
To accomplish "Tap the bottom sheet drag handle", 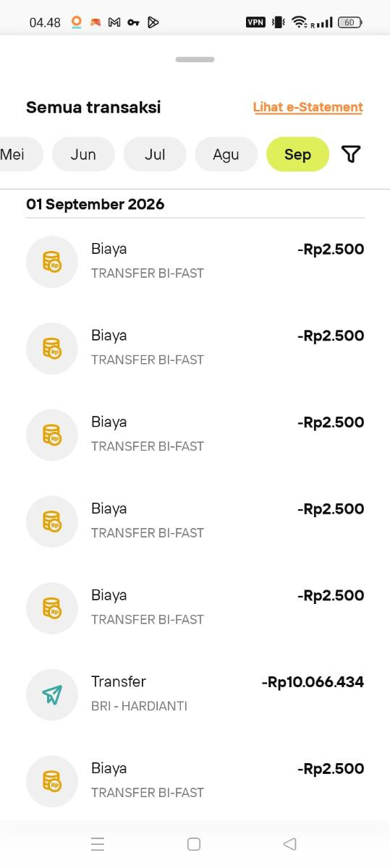I will tap(195, 59).
